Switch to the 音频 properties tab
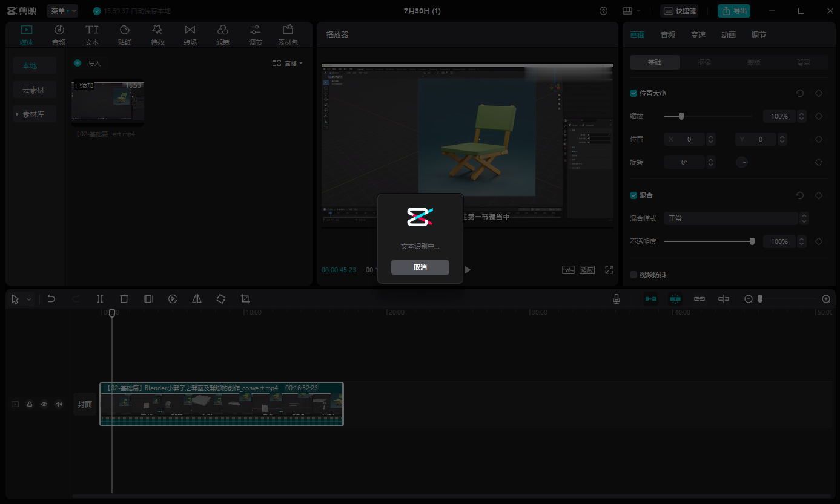This screenshot has width=840, height=504. click(668, 35)
